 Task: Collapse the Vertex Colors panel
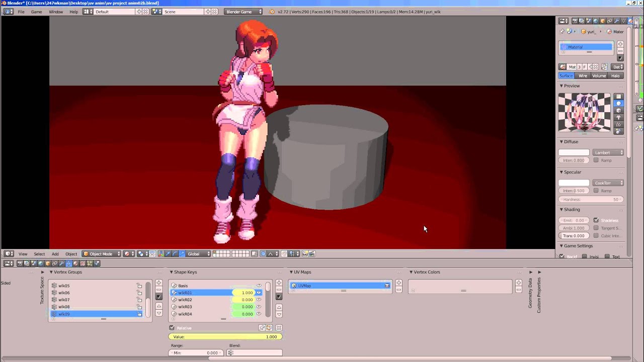point(411,272)
